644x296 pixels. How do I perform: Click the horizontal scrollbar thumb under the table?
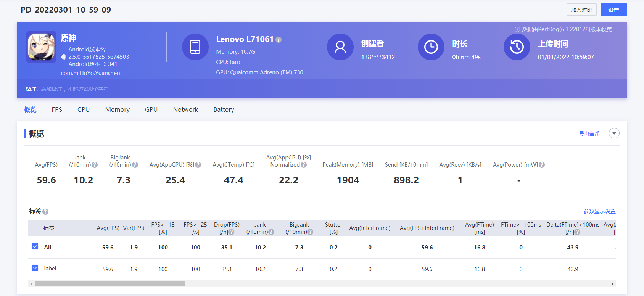[109, 284]
